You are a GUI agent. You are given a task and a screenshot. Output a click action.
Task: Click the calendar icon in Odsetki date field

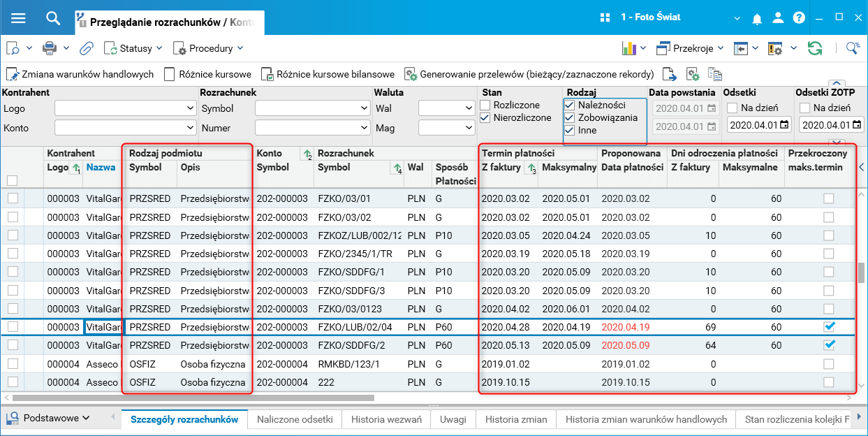(784, 125)
